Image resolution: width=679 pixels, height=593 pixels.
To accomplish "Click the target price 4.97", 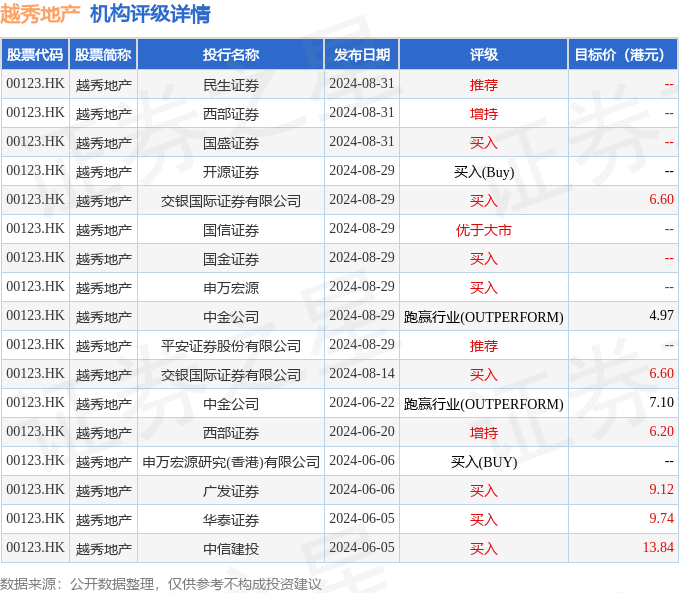I will (661, 316).
